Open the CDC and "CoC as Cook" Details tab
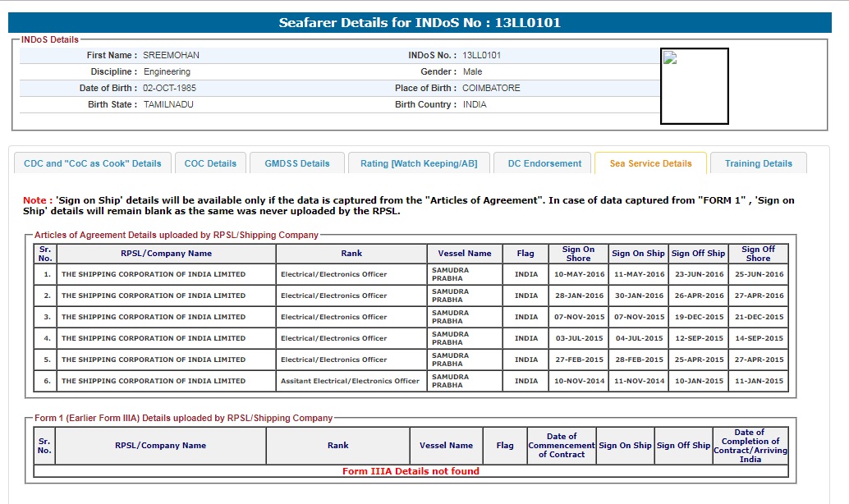Viewport: 849px width, 504px height. tap(93, 163)
